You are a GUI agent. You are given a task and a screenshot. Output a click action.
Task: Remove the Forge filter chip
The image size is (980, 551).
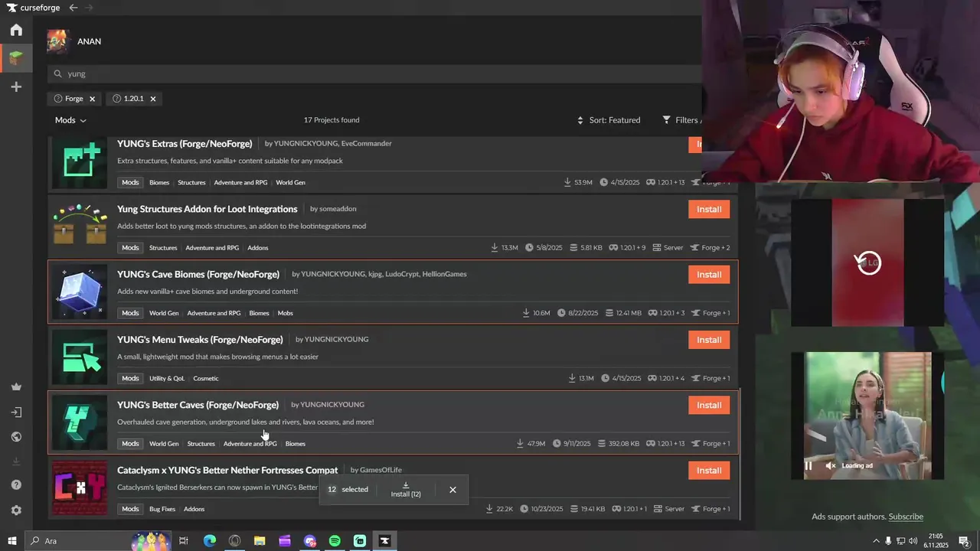pos(92,99)
